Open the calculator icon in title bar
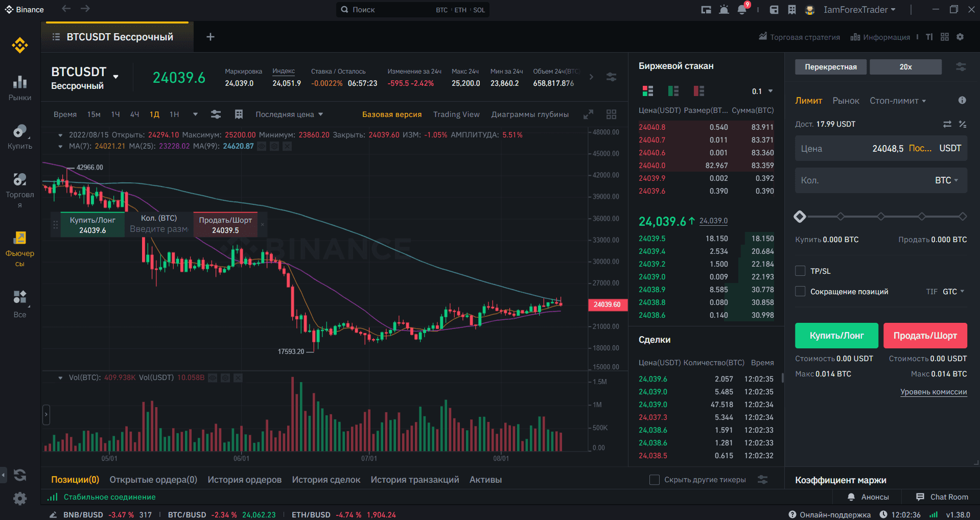The image size is (980, 520). point(792,9)
